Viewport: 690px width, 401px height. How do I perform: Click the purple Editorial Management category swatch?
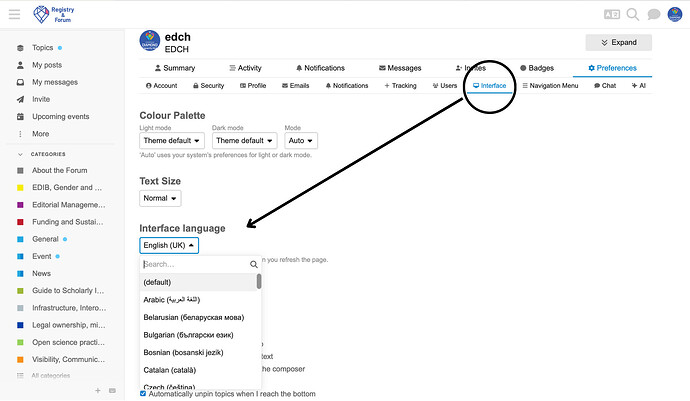[x=20, y=205]
